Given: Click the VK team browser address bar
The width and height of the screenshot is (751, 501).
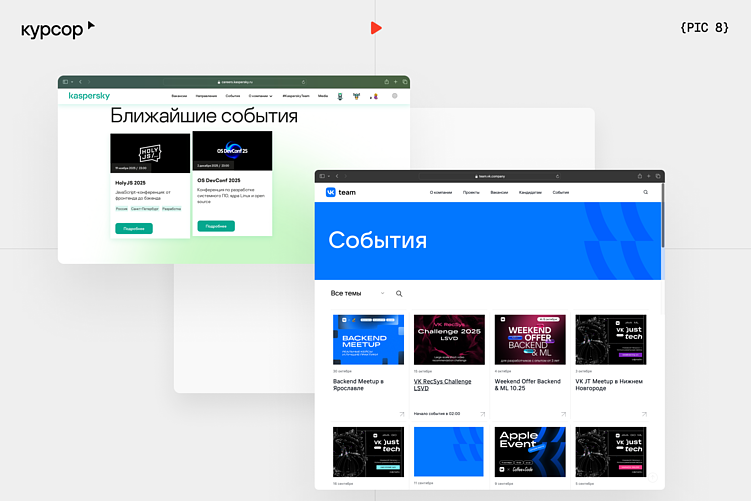Looking at the screenshot, I should click(x=489, y=176).
